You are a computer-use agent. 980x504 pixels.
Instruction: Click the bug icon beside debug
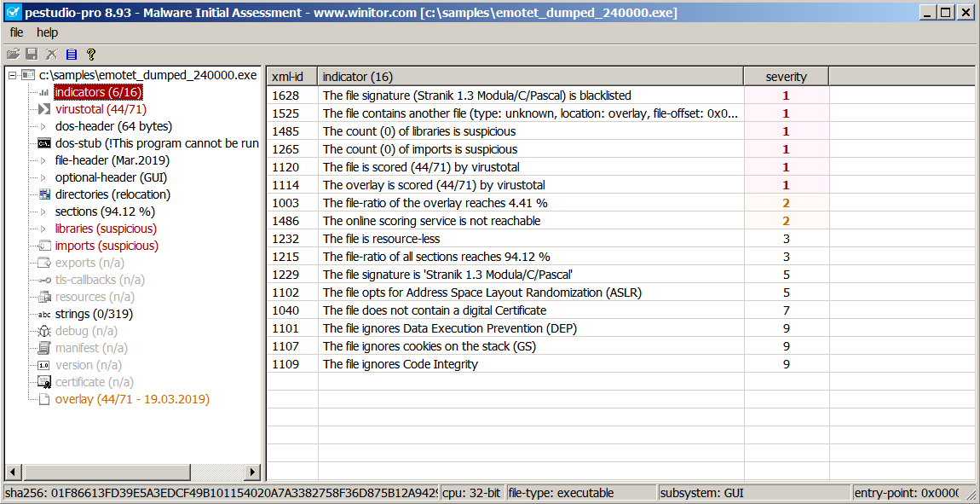coord(43,331)
